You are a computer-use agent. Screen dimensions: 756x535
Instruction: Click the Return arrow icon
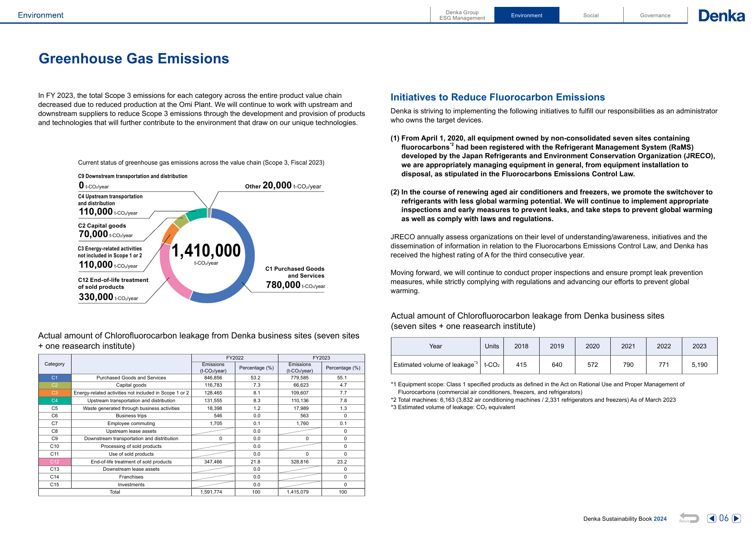689,518
